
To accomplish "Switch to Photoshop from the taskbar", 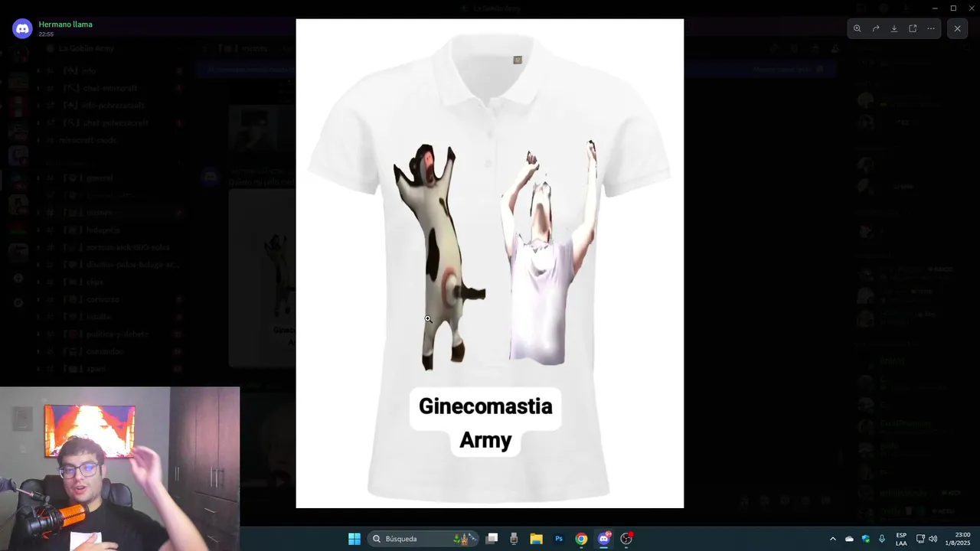I will [559, 539].
